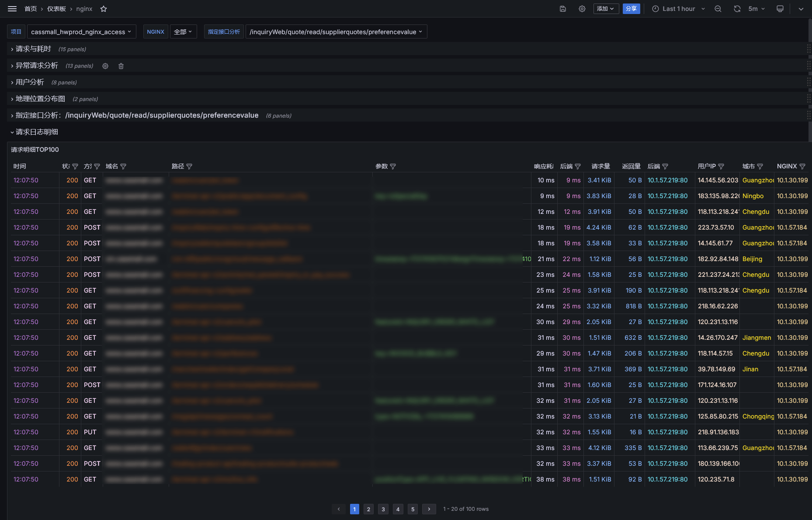
Task: Open the 添加 dropdown
Action: 606,9
